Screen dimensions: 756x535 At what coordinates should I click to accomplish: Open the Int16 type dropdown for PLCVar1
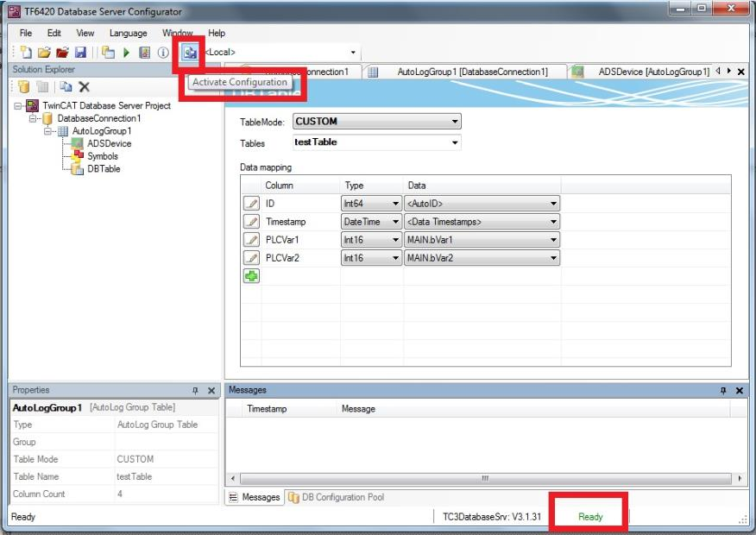(x=395, y=240)
